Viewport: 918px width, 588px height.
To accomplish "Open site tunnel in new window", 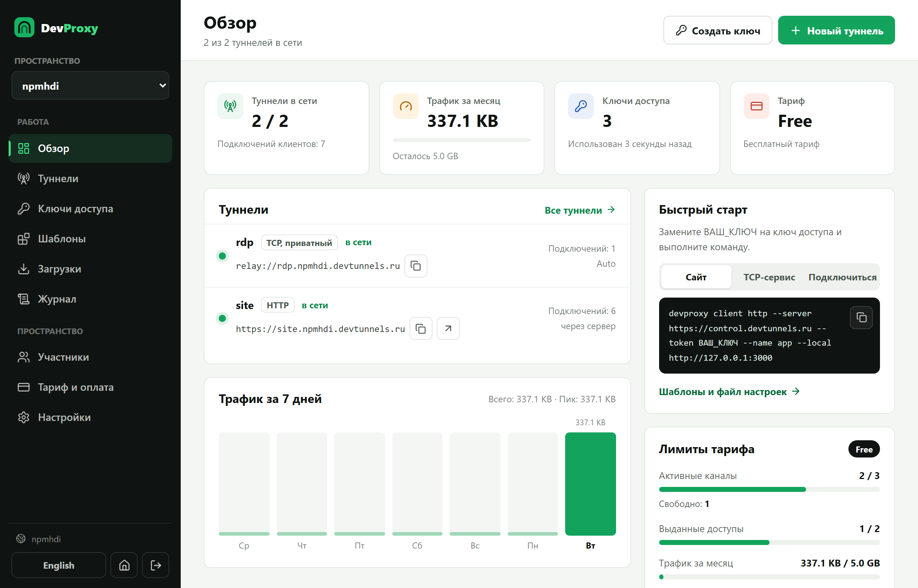I will point(448,328).
